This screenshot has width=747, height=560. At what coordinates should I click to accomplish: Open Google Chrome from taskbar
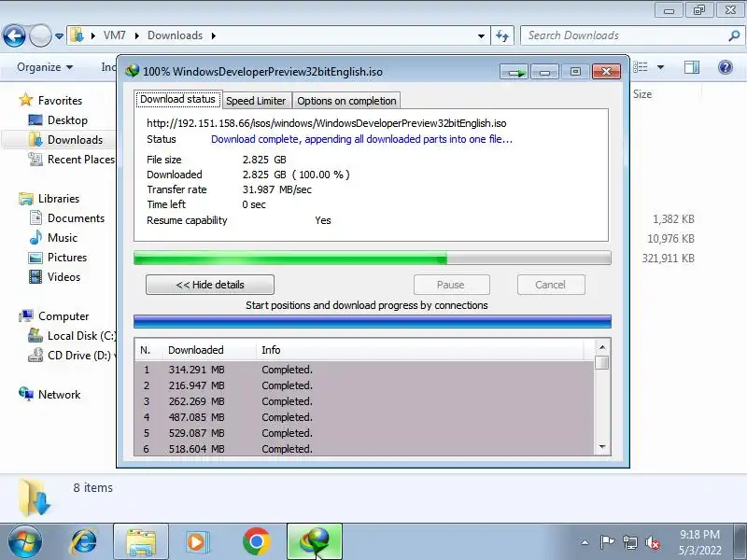256,542
